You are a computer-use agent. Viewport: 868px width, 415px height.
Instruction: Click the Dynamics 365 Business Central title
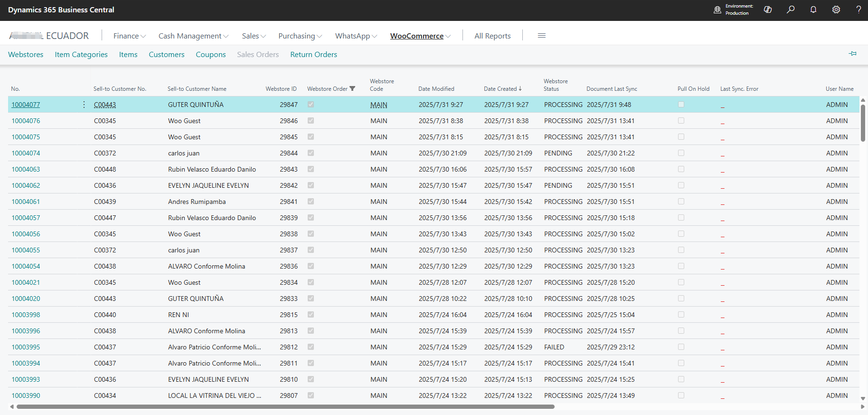(x=61, y=10)
